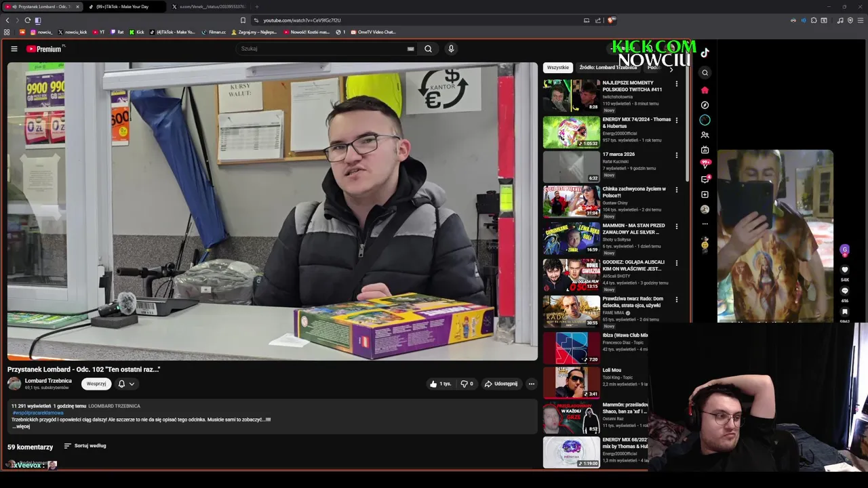The width and height of the screenshot is (868, 488).
Task: Go to YouTube Premium home logo
Action: [44, 49]
